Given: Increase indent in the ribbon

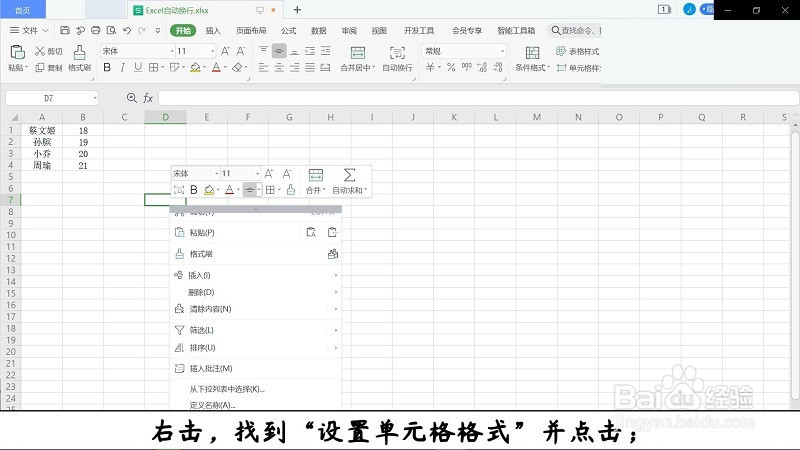Looking at the screenshot, I should tap(326, 51).
